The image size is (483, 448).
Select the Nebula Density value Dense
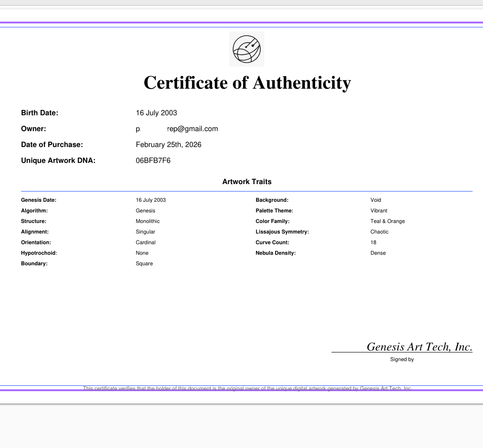[378, 253]
